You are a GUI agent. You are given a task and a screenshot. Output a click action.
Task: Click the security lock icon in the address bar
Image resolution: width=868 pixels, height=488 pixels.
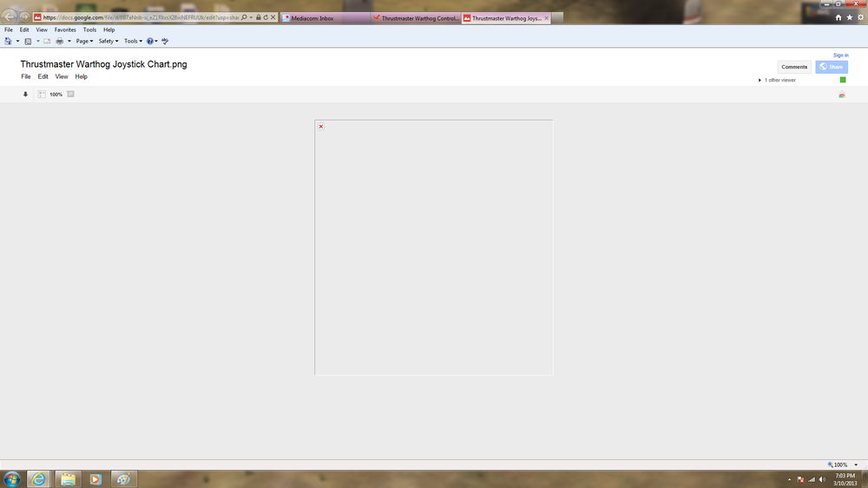coord(258,17)
